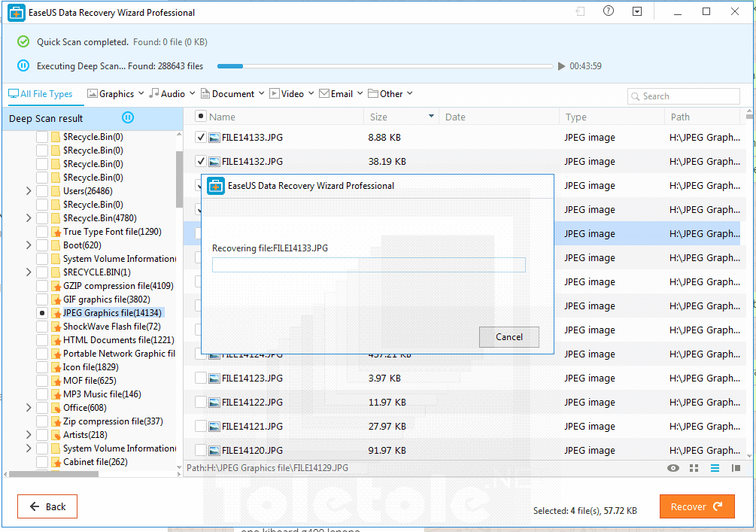756x532 pixels.
Task: Click the FILE14122.JPG image icon
Action: [x=214, y=403]
